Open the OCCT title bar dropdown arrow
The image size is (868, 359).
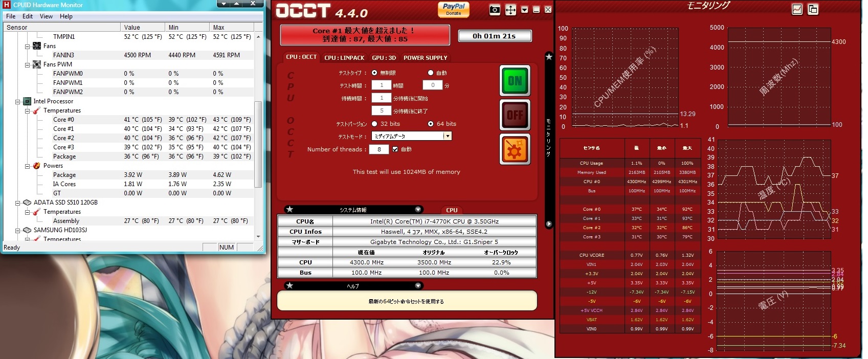524,10
